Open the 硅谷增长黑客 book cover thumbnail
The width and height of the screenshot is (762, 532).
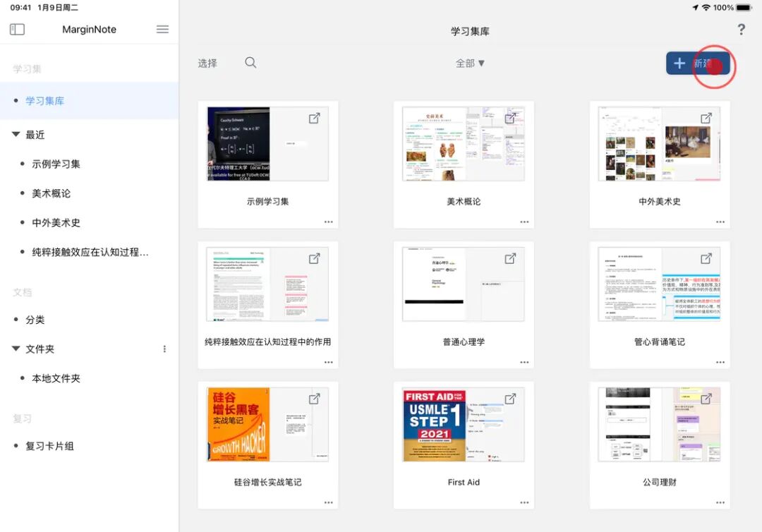coord(238,424)
